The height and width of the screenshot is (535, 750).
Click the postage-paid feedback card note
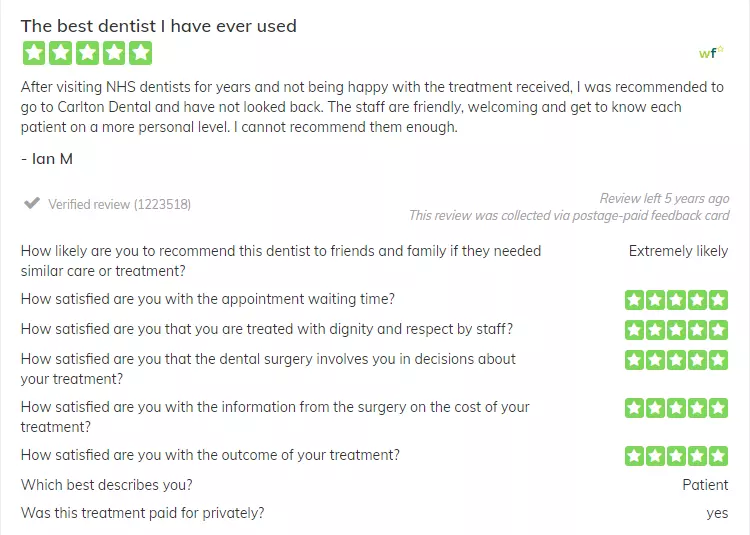point(569,216)
